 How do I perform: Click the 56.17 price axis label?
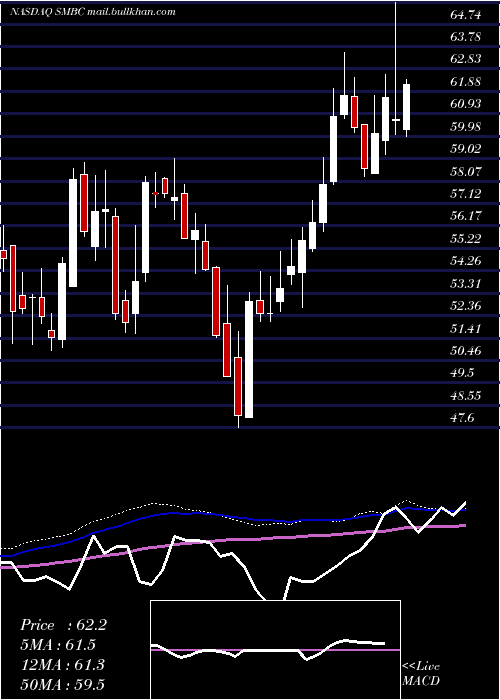click(466, 216)
